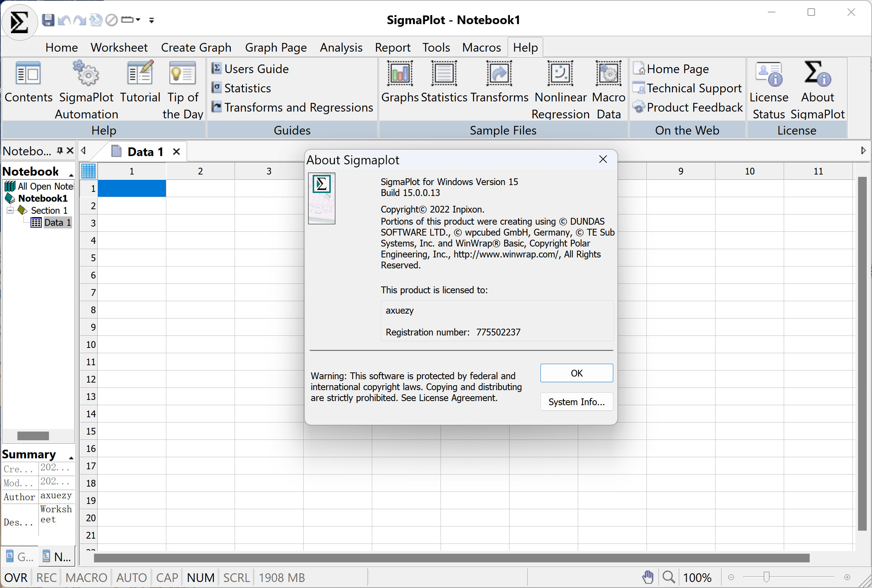Viewport: 872px width, 588px height.
Task: Open the Tools ribbon tab
Action: coord(436,47)
